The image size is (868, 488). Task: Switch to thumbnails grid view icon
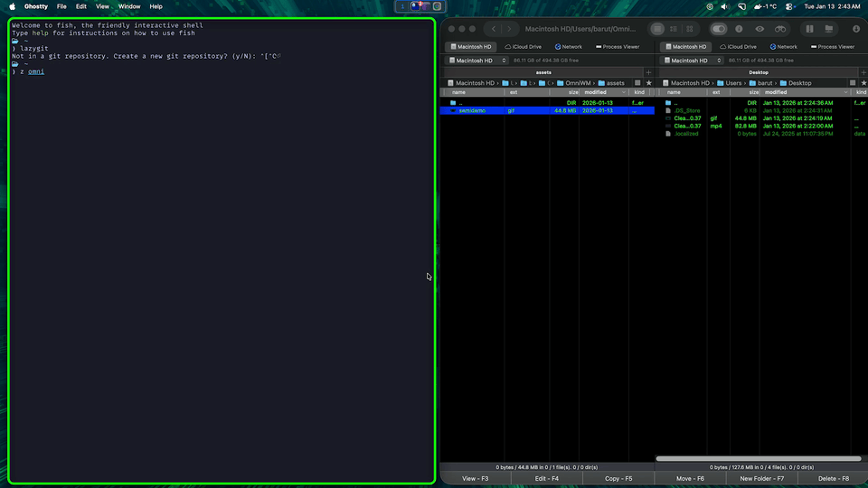(x=690, y=29)
